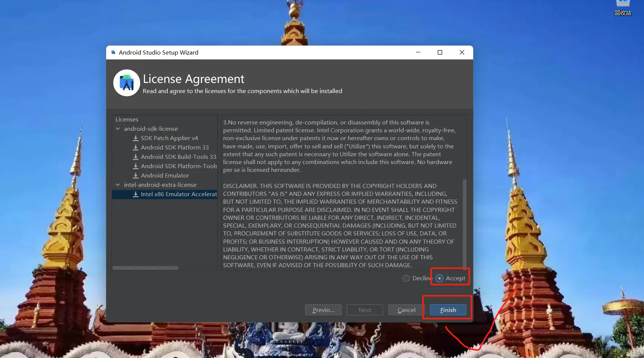The image size is (644, 358).
Task: Click the Cancel button
Action: point(406,310)
